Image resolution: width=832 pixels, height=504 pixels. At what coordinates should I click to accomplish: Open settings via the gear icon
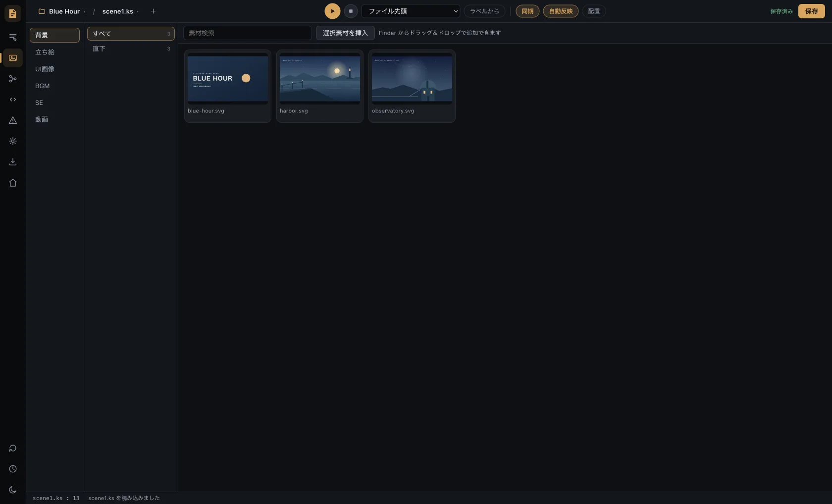pyautogui.click(x=13, y=141)
